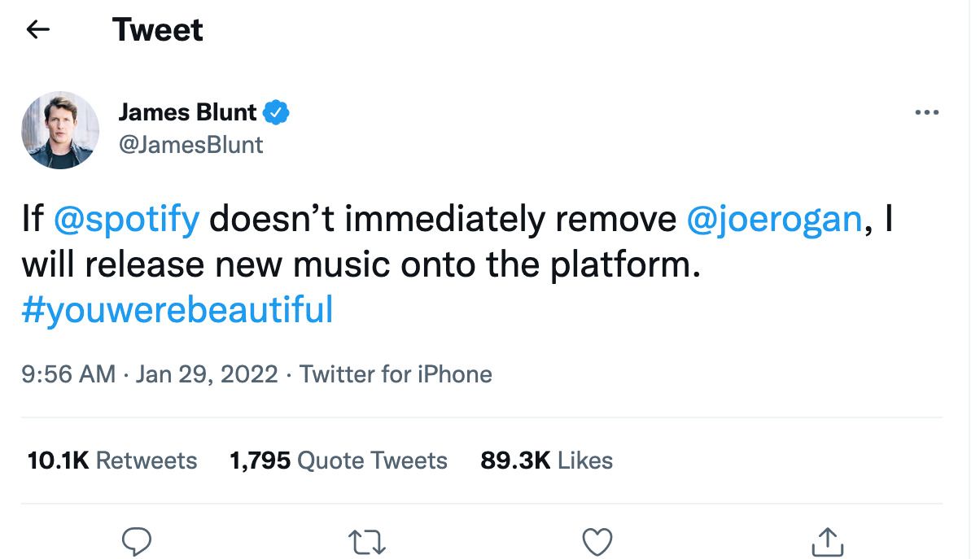View the 10.1K Retweets list
Viewport: 980px width, 559px height.
(112, 461)
